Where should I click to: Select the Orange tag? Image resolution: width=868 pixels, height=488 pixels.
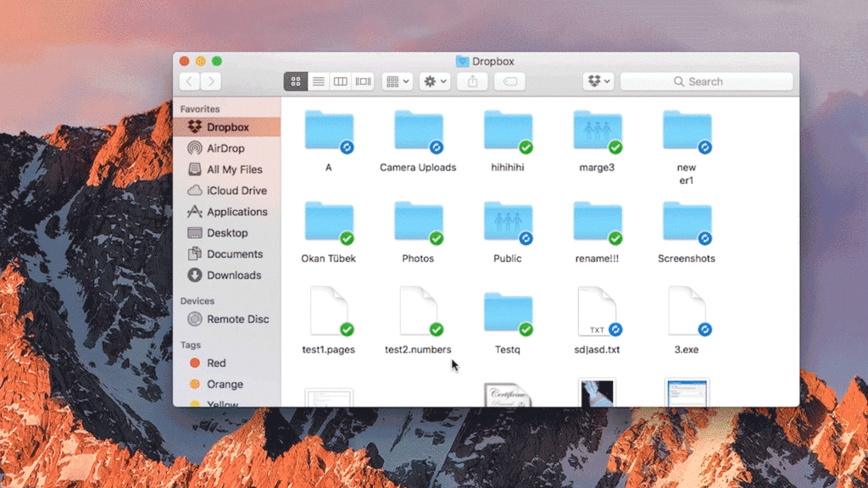point(227,384)
